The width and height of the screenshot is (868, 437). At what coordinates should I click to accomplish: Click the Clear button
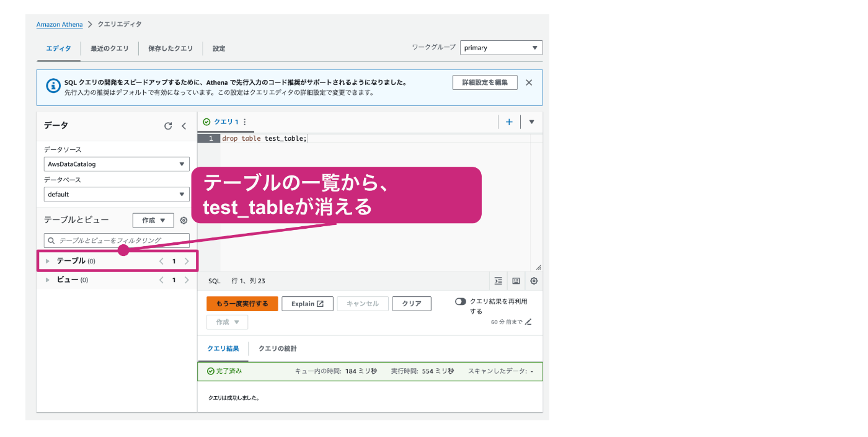[x=412, y=304]
